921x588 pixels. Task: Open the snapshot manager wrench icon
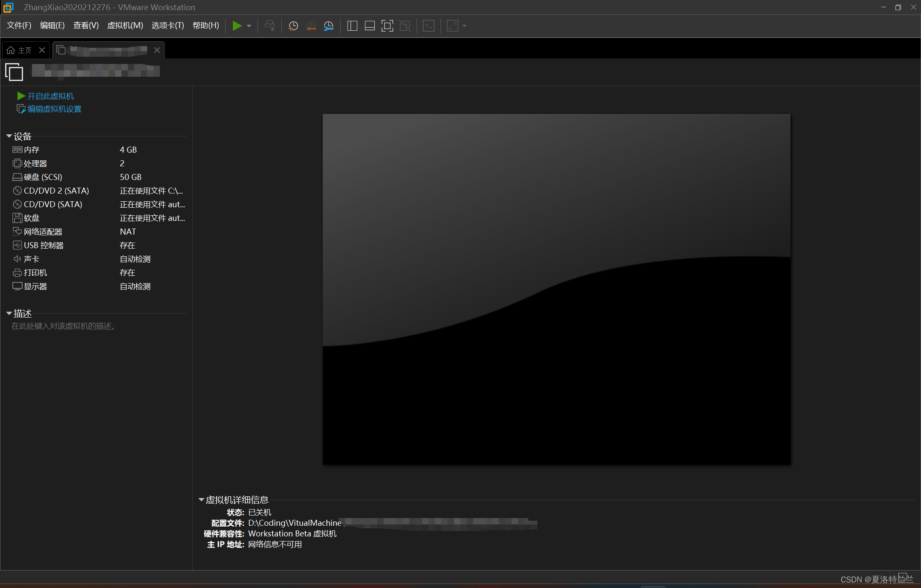[328, 26]
